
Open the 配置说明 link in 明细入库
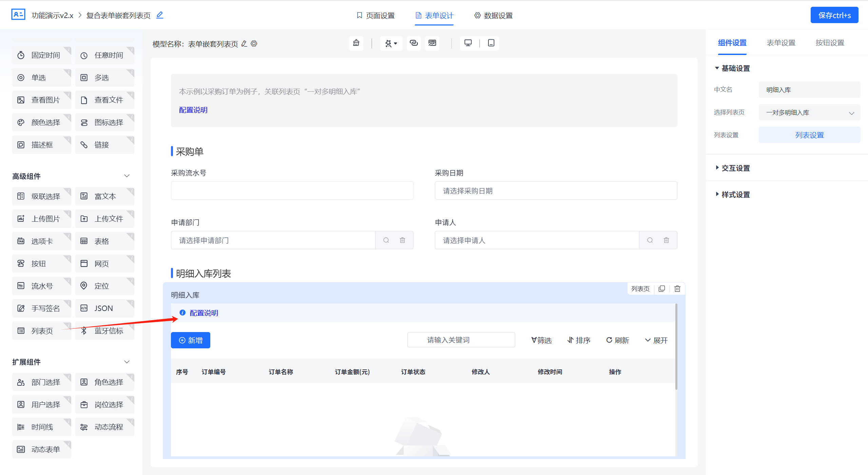tap(204, 313)
